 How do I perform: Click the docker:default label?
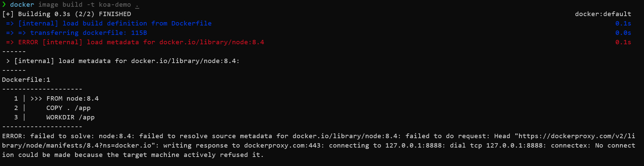click(603, 14)
